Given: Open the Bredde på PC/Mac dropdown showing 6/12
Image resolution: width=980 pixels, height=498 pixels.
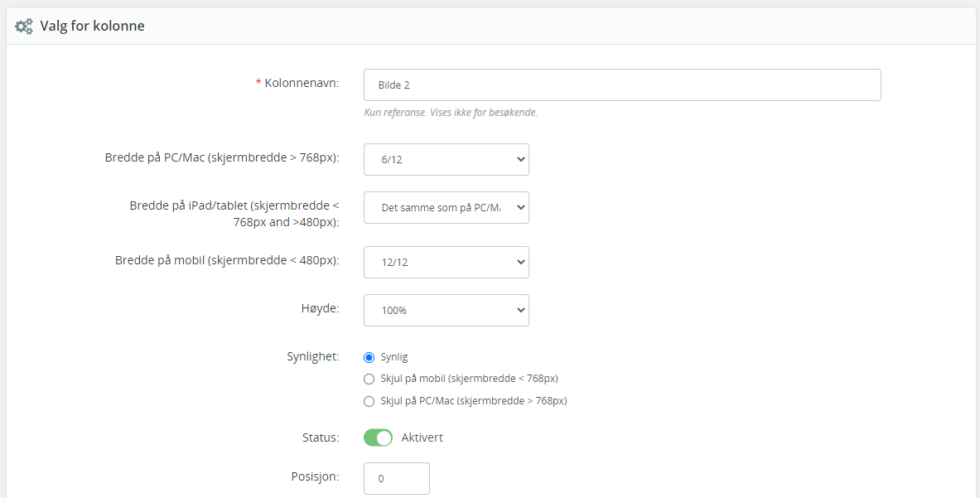Looking at the screenshot, I should point(447,159).
